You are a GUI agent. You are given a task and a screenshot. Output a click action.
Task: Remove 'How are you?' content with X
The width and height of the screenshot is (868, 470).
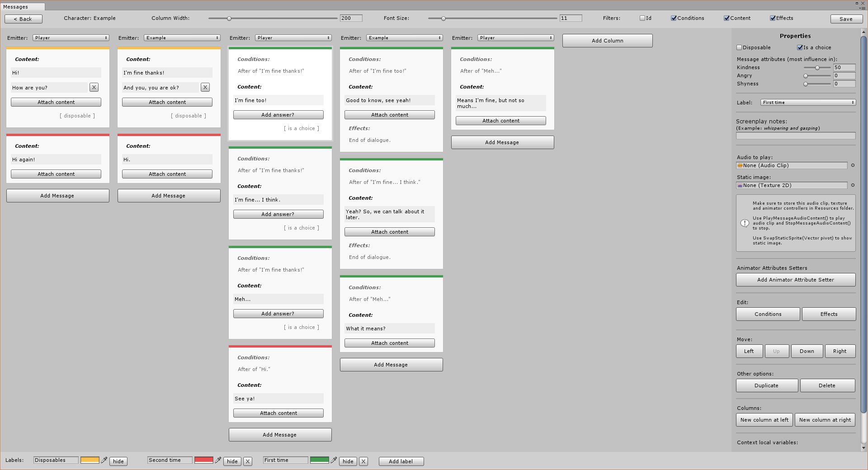pyautogui.click(x=94, y=87)
